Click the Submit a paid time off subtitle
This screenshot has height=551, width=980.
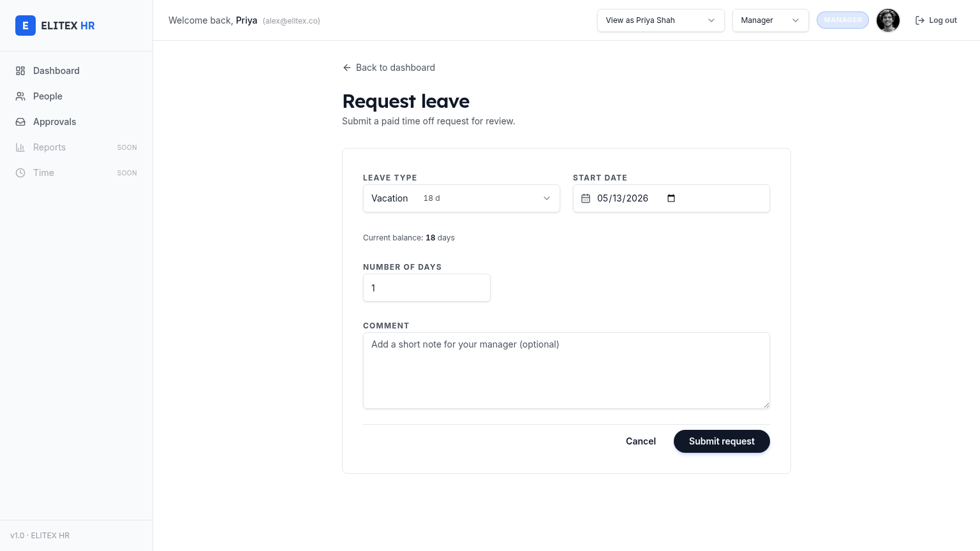point(429,121)
